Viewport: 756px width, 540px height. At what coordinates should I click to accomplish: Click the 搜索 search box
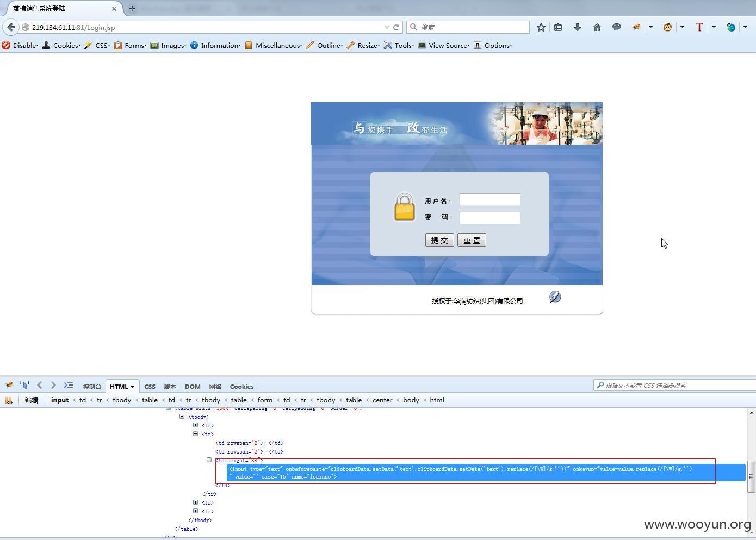468,27
